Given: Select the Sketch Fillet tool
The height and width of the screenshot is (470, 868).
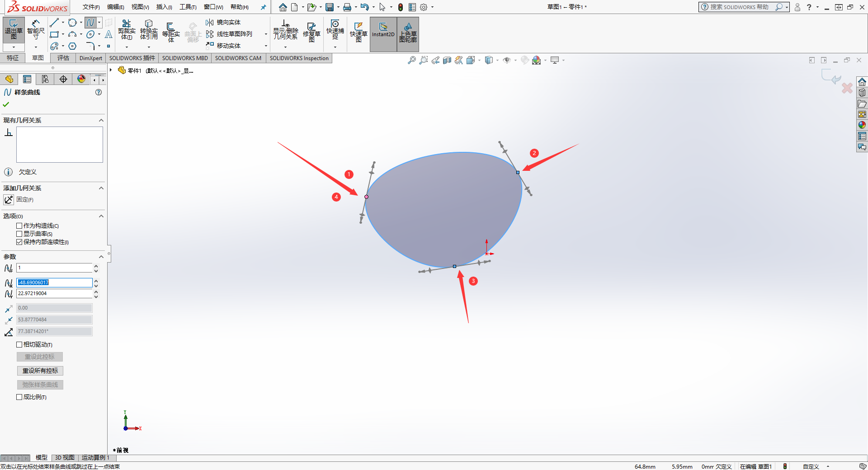Looking at the screenshot, I should coord(90,46).
